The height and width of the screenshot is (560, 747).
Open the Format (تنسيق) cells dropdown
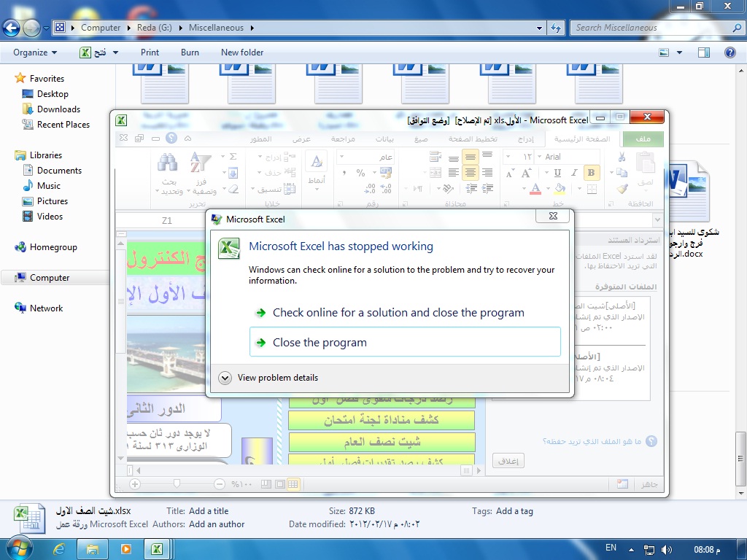(x=274, y=189)
